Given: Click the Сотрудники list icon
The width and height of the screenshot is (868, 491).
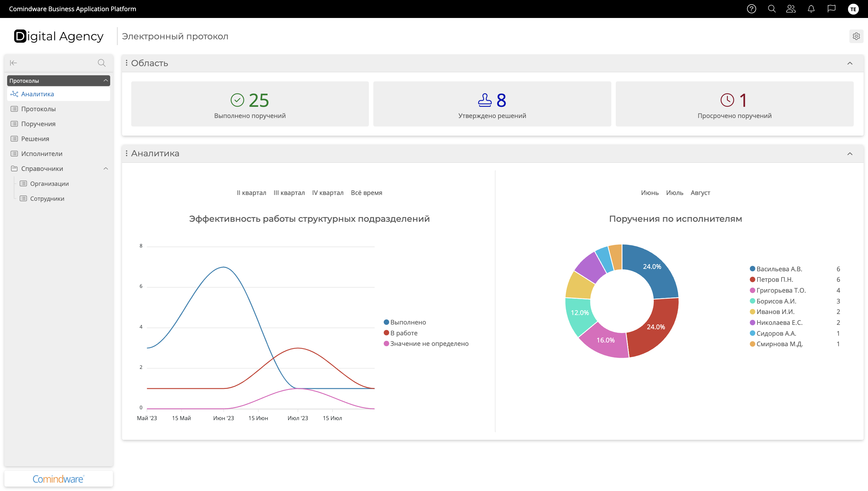Looking at the screenshot, I should click(23, 198).
